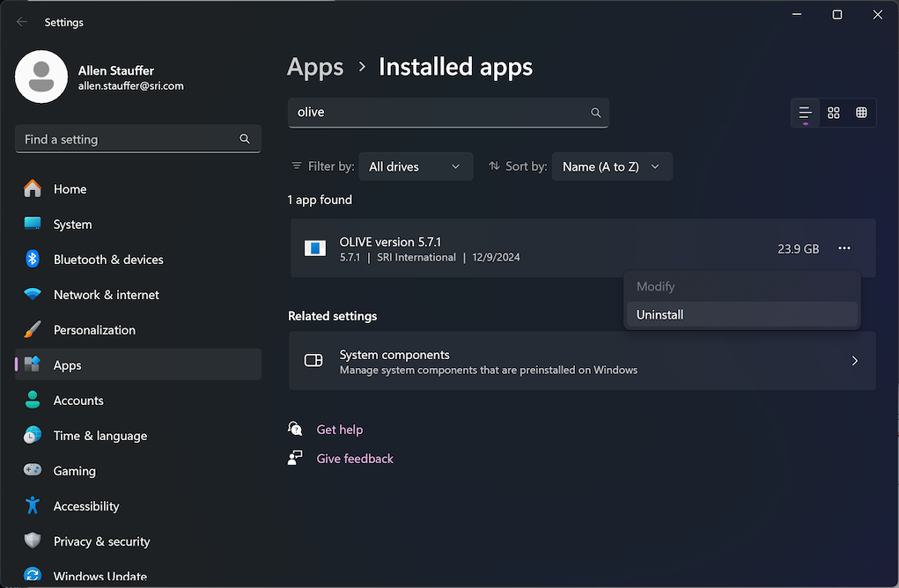
Task: Select Privacy & security settings
Action: point(101,540)
